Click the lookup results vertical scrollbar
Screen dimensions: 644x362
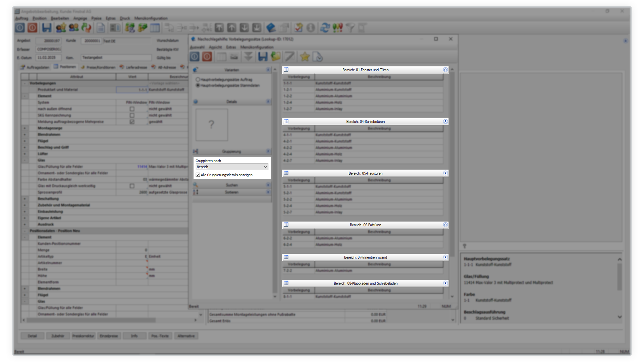pyautogui.click(x=452, y=164)
